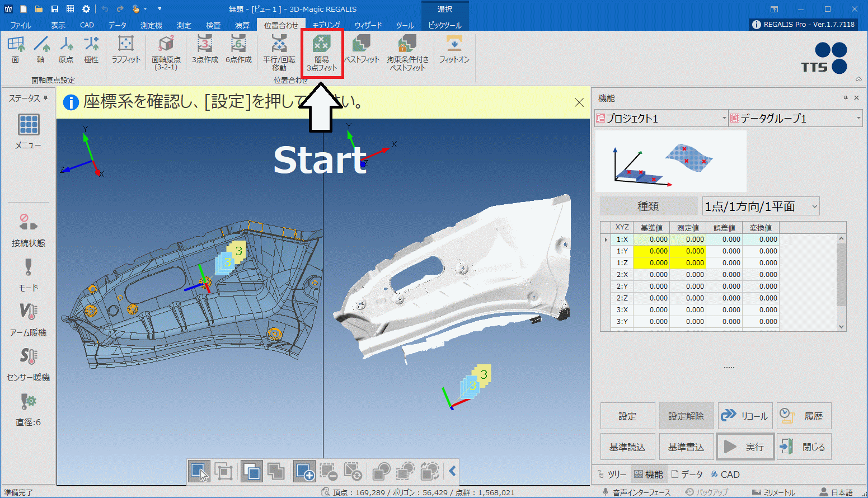
Task: Click the table's vertical scrollbar thumb
Action: [x=841, y=275]
